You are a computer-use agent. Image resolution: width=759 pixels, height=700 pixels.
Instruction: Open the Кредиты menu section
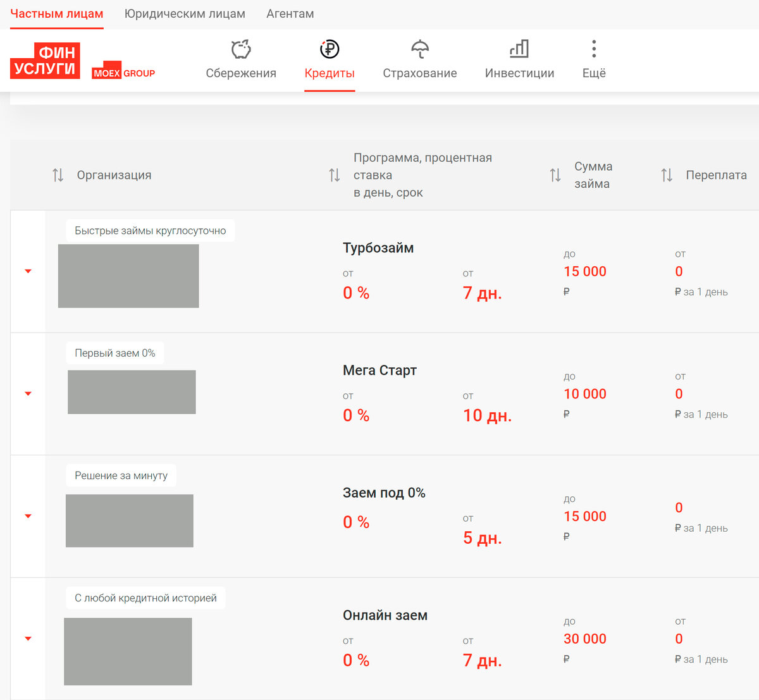(x=330, y=73)
